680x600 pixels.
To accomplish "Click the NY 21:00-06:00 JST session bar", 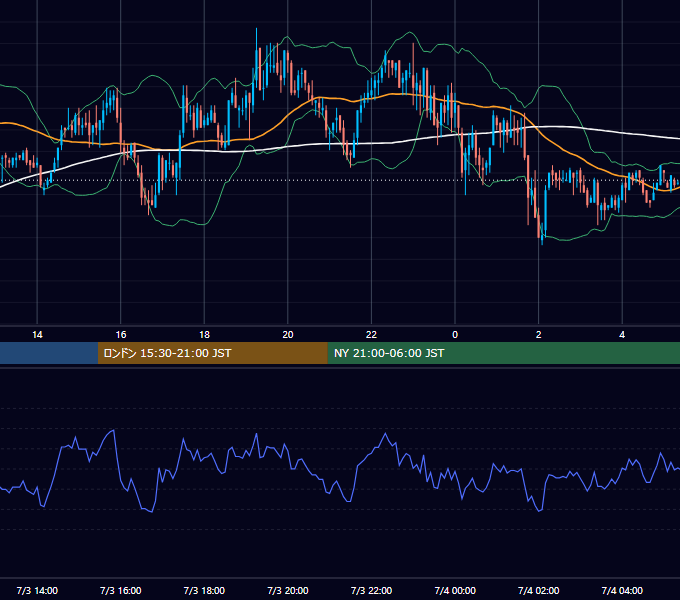I will point(503,353).
